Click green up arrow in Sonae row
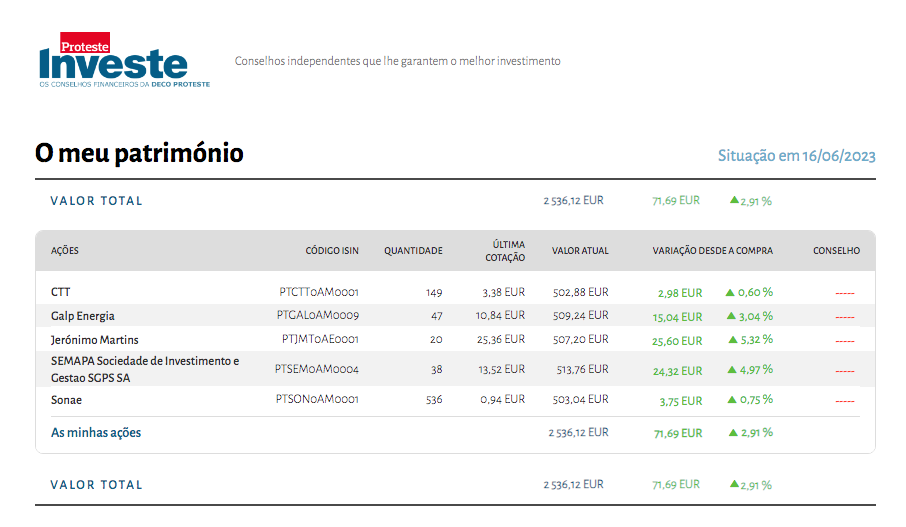The image size is (906, 527). tap(729, 400)
